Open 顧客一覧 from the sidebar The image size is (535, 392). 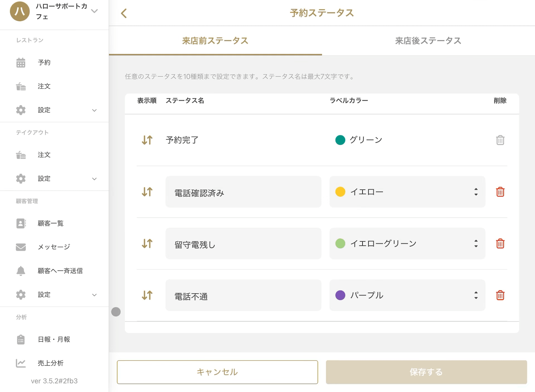click(50, 223)
